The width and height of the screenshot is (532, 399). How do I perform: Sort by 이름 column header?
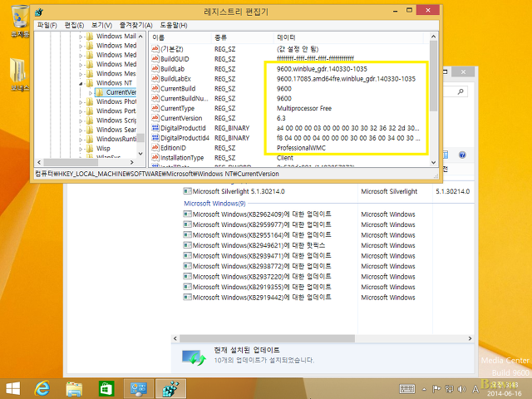click(x=180, y=37)
